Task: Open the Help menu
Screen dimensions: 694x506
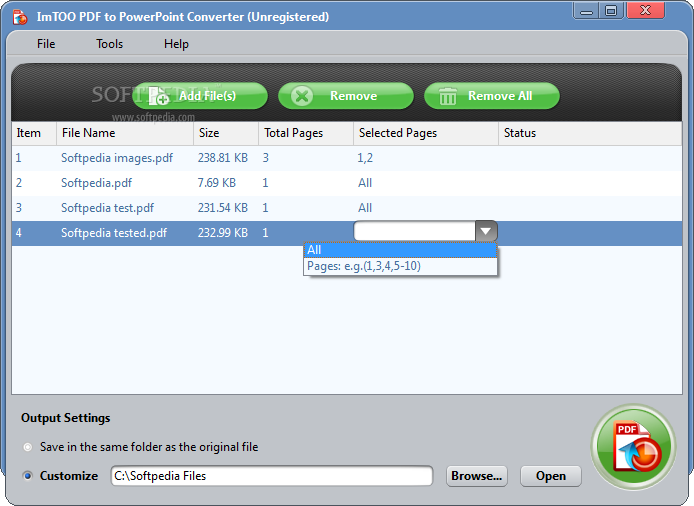Action: click(176, 44)
